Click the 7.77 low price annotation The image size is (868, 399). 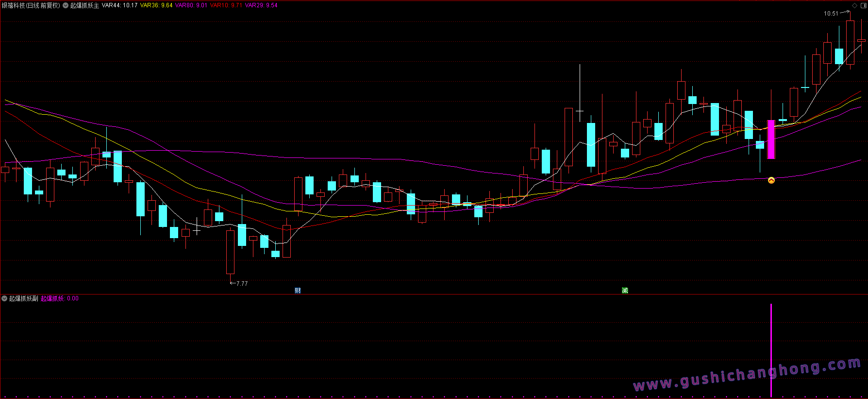(x=242, y=284)
